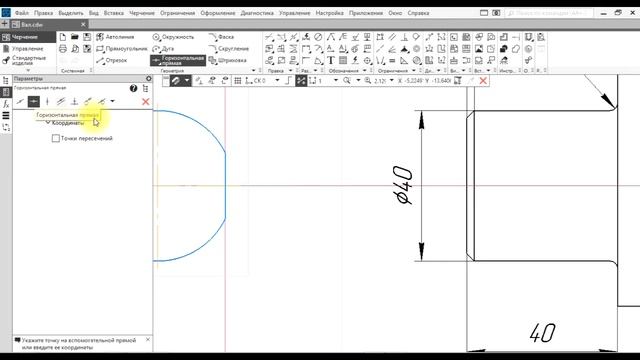Expand the Ограничения group arrow

(414, 71)
